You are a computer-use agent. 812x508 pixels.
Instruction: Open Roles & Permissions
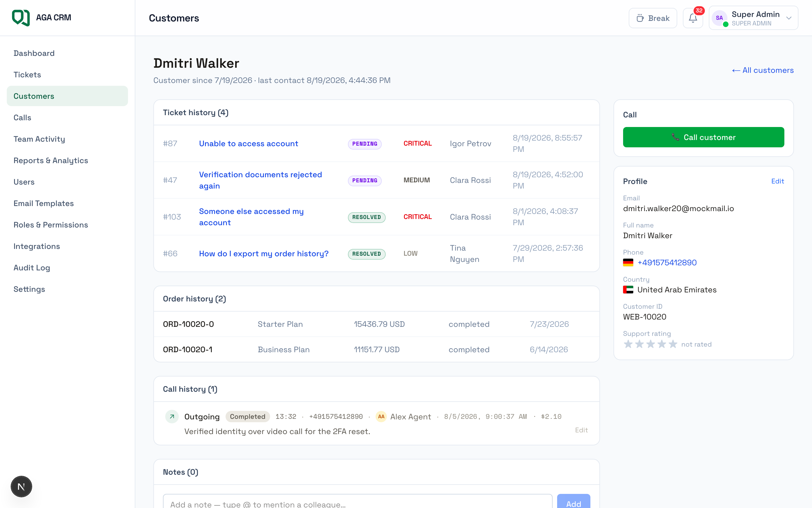coord(67,225)
